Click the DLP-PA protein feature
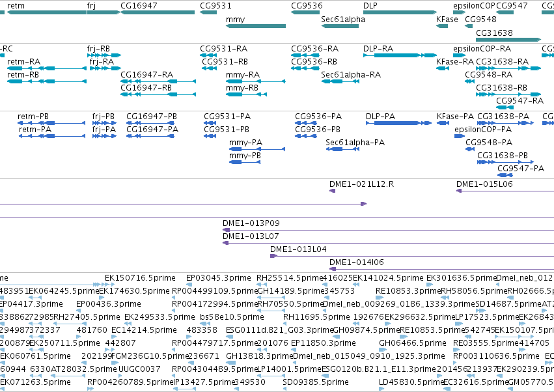This screenshot has height=392, width=554. [398, 123]
